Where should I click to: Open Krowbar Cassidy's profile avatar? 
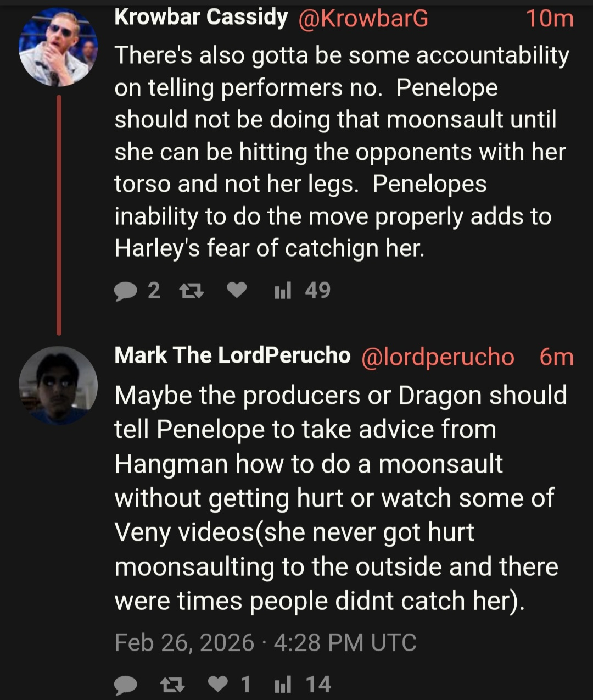coord(58,47)
